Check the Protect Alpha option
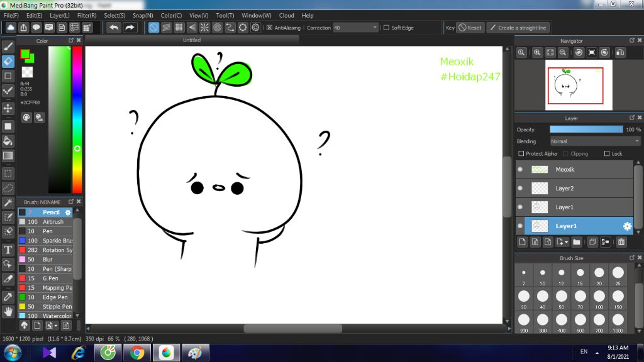Image resolution: width=644 pixels, height=362 pixels. pyautogui.click(x=521, y=153)
